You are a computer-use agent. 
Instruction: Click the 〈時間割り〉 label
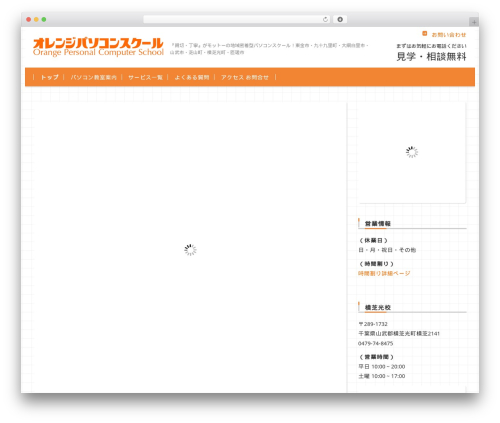coord(376,264)
